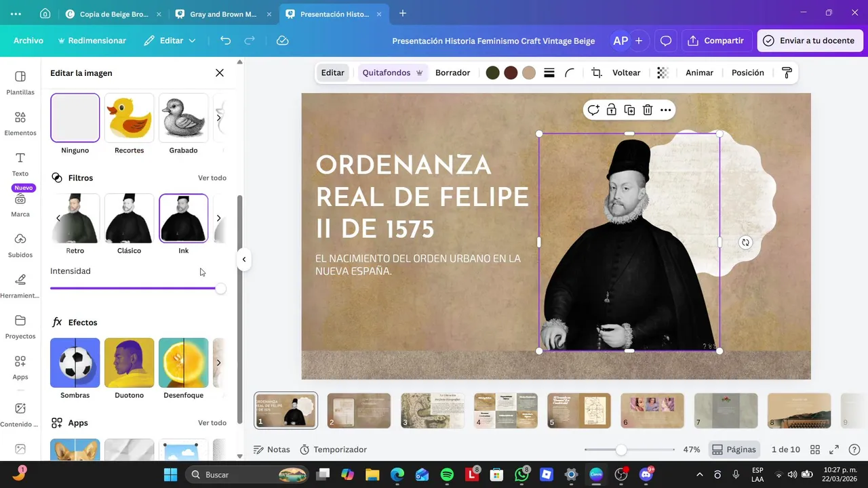This screenshot has width=868, height=488.
Task: Select the dark red-brown color swatch
Action: click(x=511, y=73)
